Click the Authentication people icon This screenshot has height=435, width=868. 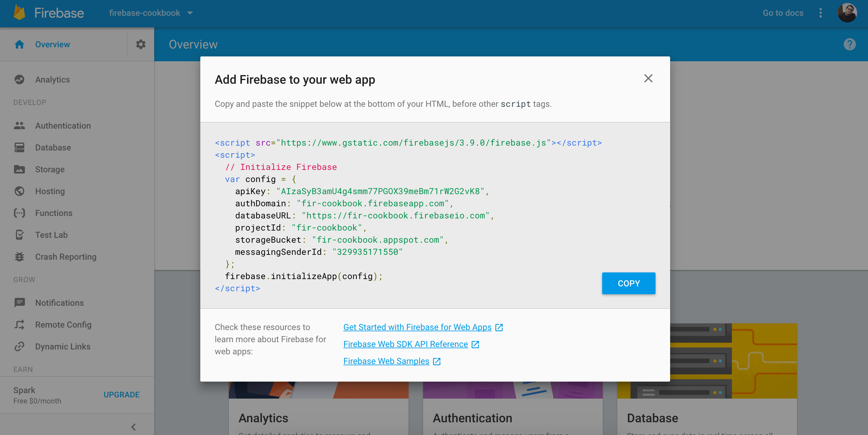point(19,126)
